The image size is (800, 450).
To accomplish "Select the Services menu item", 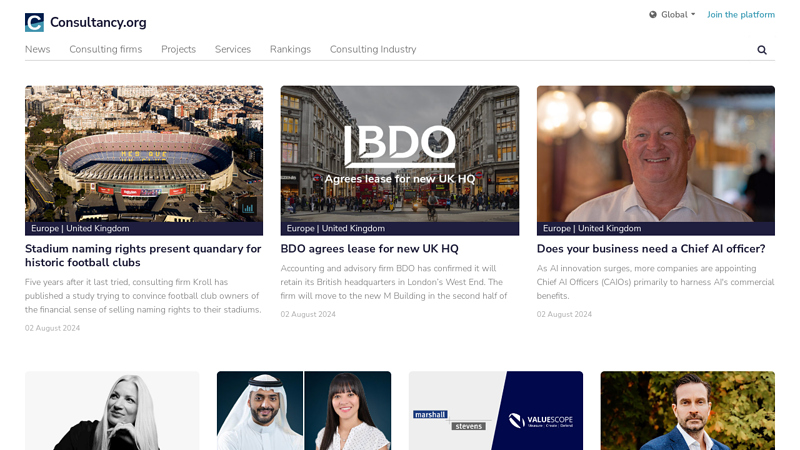I will [x=233, y=49].
